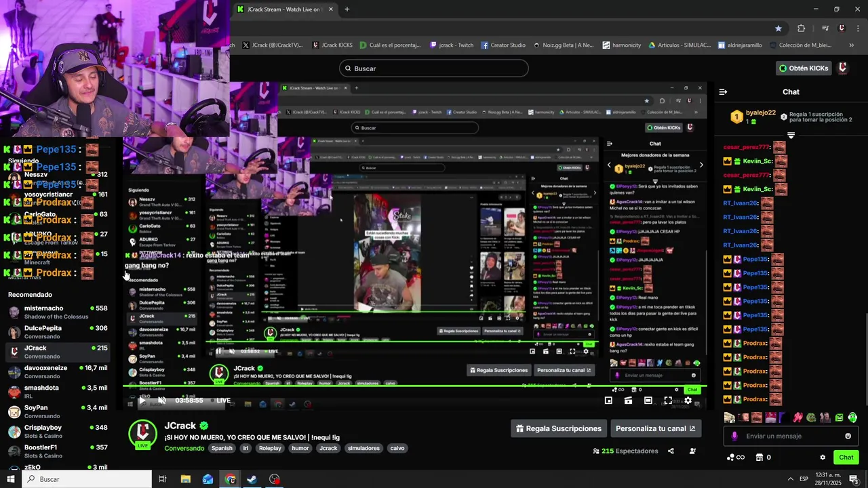868x488 pixels.
Task: Open JCrack (@JCrackTV) bookmark
Action: 273,45
